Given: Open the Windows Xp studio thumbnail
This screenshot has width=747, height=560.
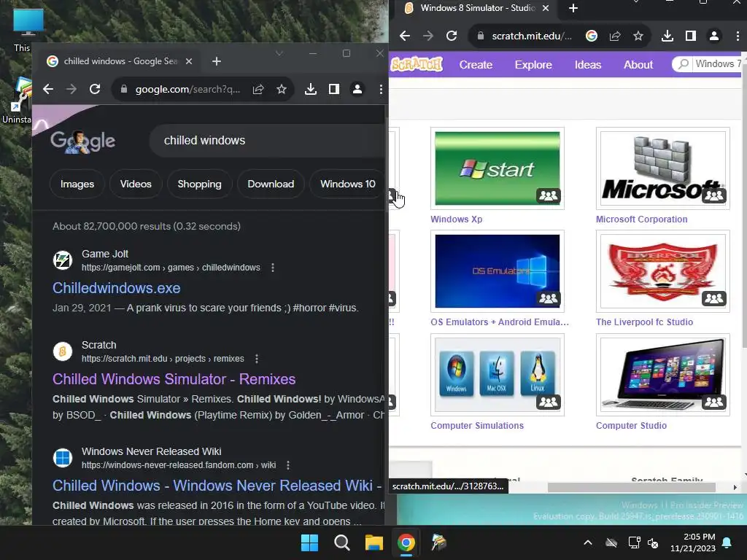Looking at the screenshot, I should [498, 168].
